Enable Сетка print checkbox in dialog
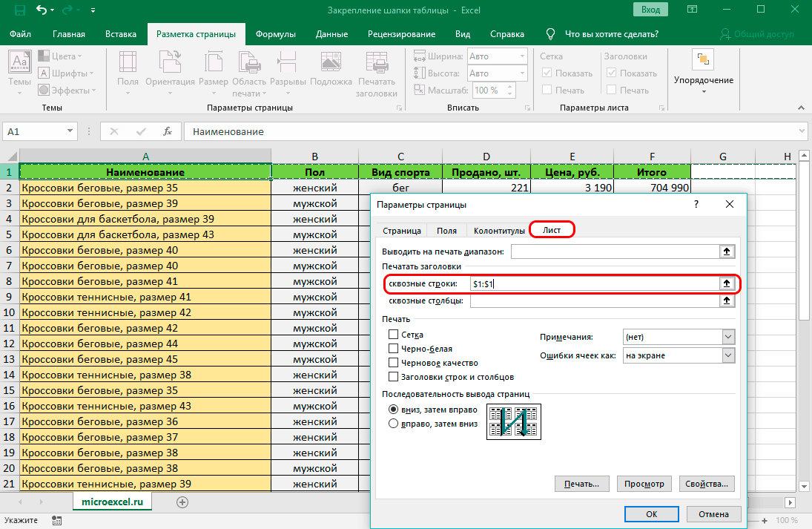The height and width of the screenshot is (529, 812). 394,335
